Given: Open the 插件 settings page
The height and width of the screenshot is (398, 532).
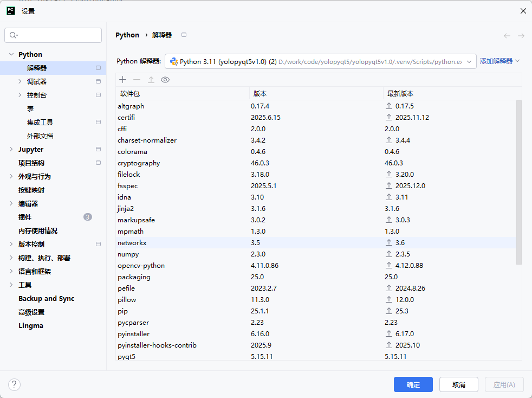Looking at the screenshot, I should click(25, 217).
